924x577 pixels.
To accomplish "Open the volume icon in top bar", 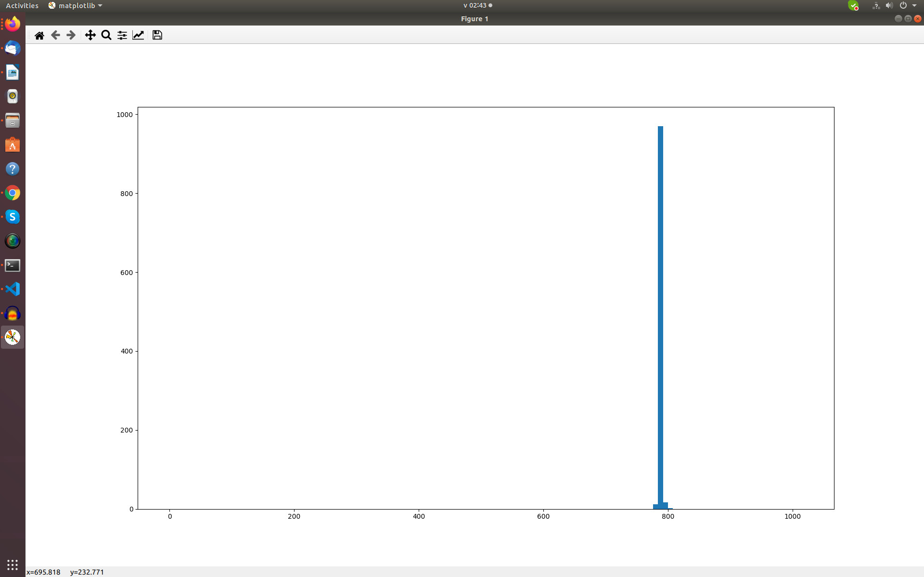I will click(889, 6).
